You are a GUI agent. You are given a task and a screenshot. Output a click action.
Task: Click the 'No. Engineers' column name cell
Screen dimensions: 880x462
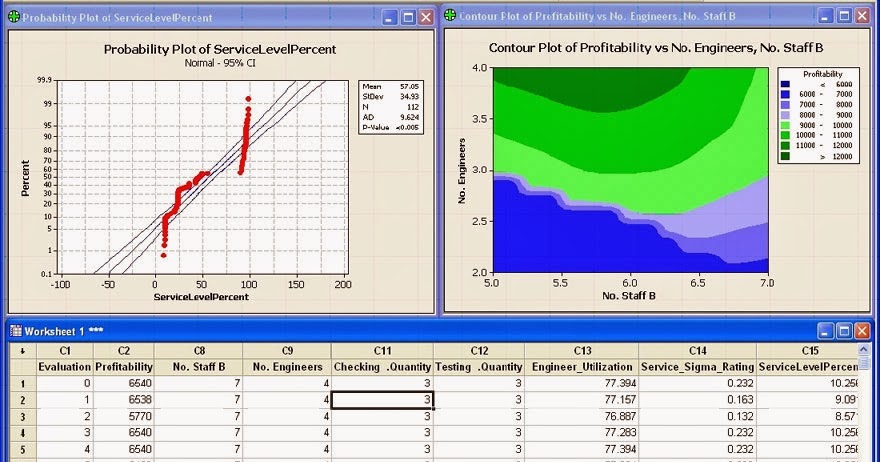pos(287,367)
